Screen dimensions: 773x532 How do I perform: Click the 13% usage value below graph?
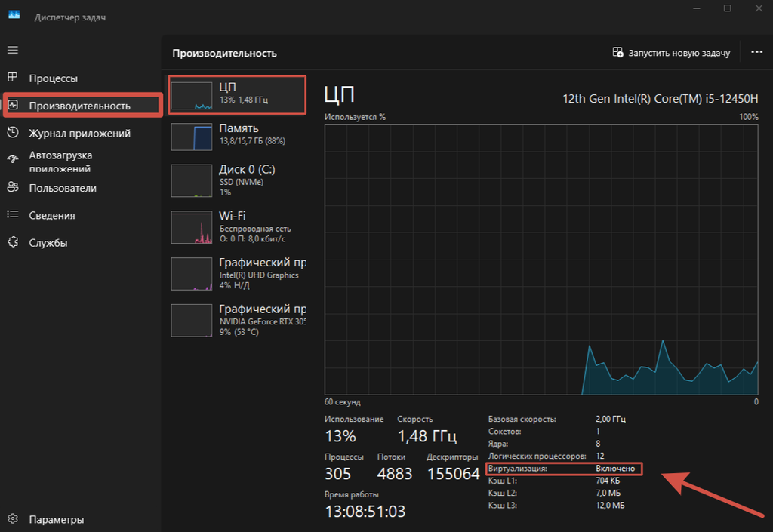340,436
